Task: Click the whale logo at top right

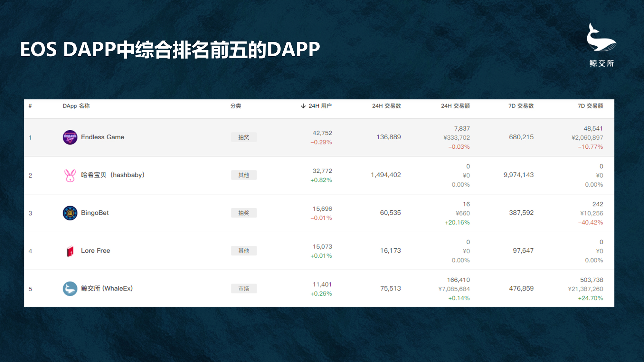Action: pos(601,37)
